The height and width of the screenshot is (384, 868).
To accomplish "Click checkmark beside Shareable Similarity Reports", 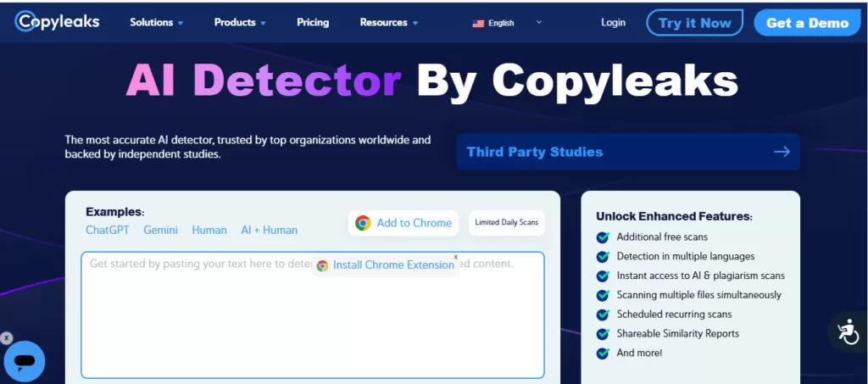I will [x=603, y=334].
